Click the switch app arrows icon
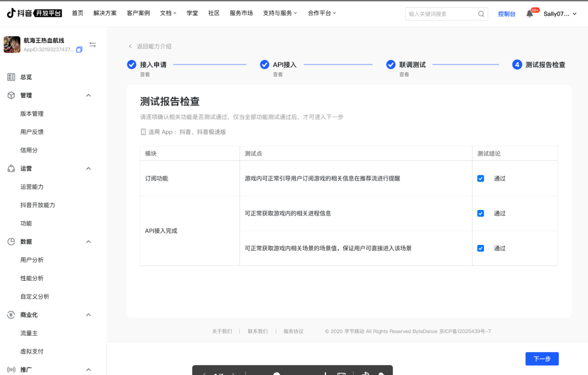 (x=93, y=45)
